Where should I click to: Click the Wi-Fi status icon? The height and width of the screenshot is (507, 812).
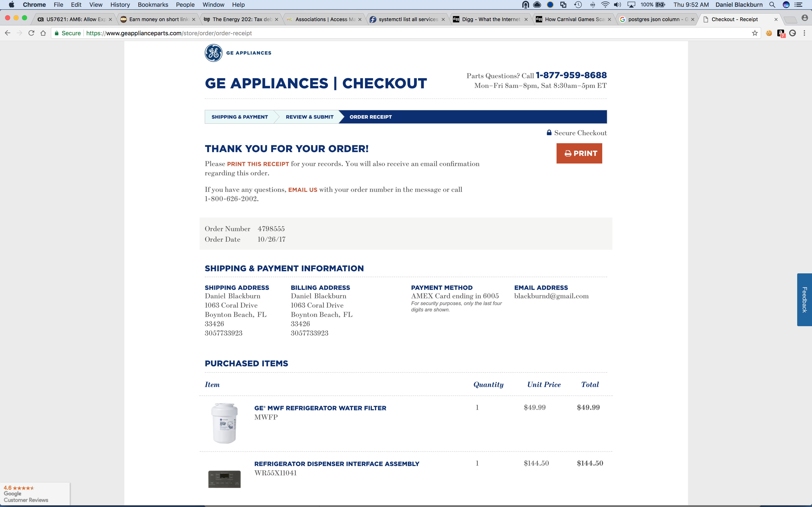point(605,5)
